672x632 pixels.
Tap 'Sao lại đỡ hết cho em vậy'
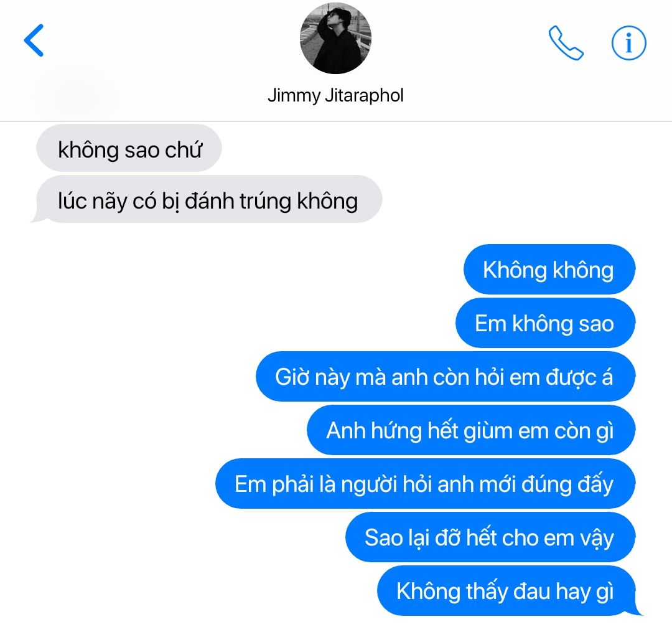[x=490, y=537]
